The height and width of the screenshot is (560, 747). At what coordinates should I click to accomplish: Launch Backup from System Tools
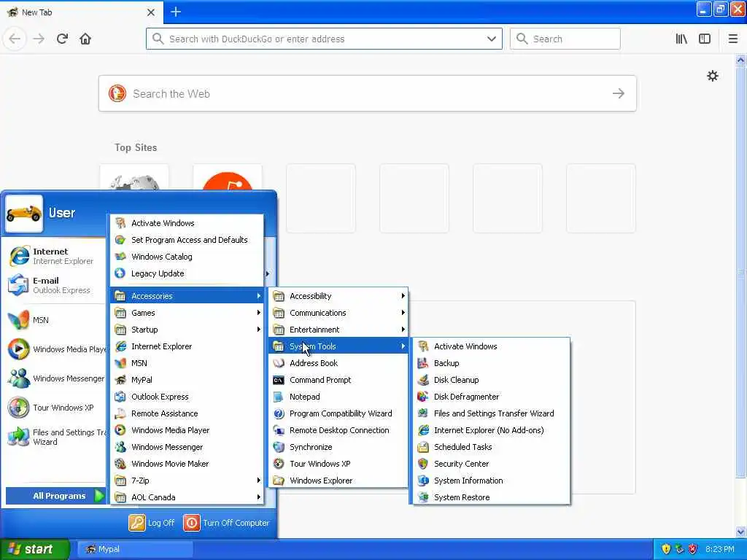coord(491,363)
